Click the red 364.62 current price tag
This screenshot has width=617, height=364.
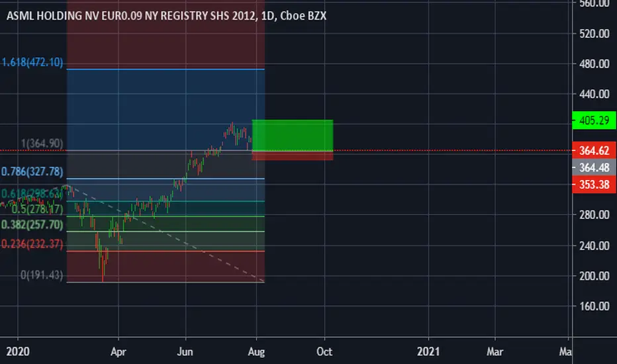tap(594, 150)
